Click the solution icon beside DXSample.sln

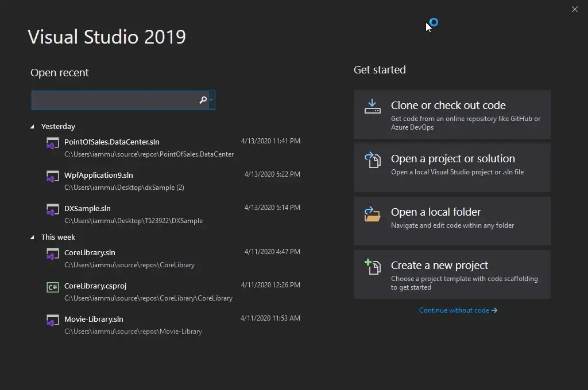tap(53, 209)
